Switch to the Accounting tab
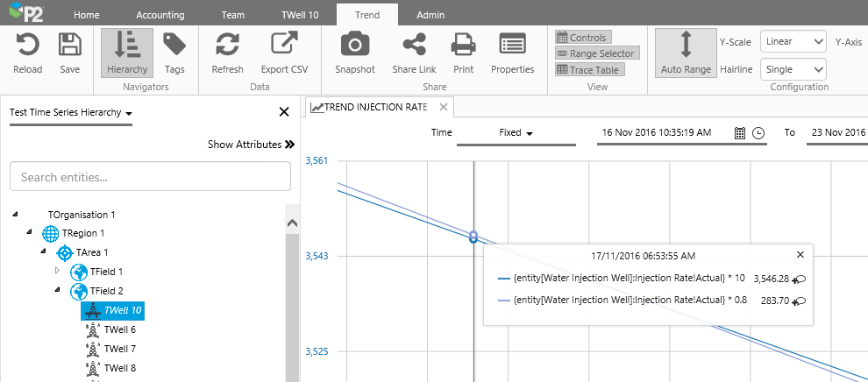 160,15
